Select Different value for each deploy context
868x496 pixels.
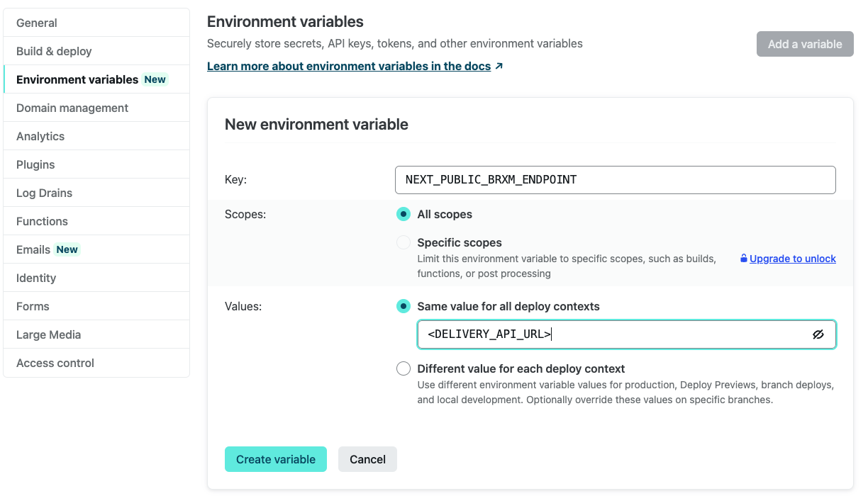pos(404,368)
